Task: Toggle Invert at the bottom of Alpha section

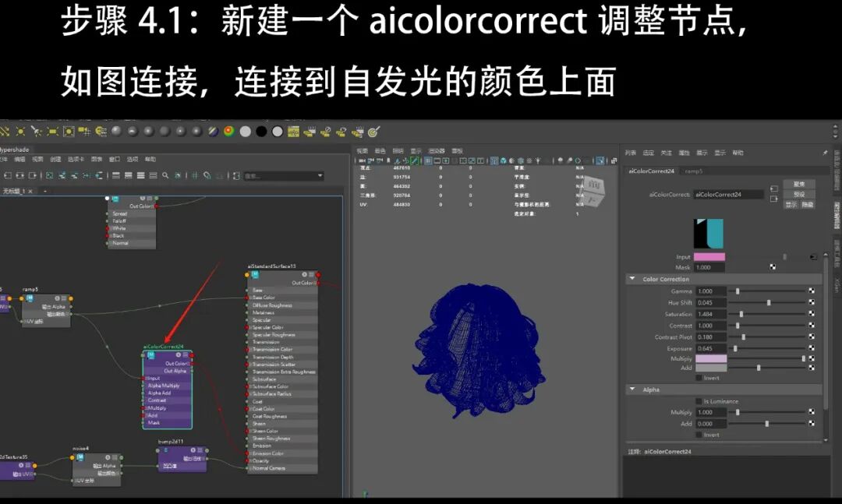Action: pos(699,435)
